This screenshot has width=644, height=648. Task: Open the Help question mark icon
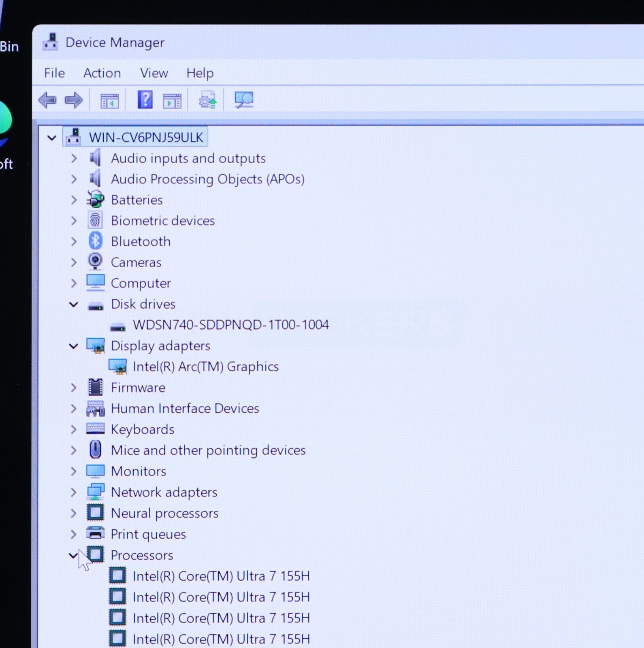click(145, 100)
